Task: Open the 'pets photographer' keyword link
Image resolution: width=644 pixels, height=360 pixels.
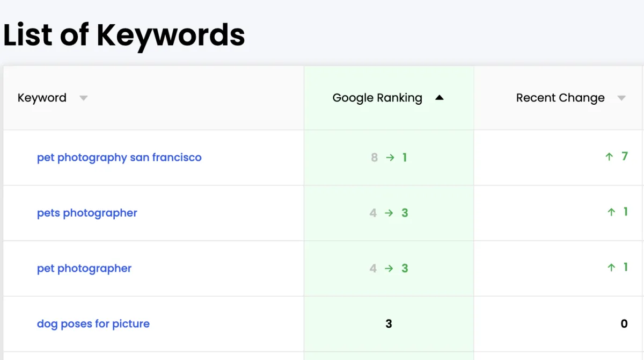Action: [x=87, y=213]
